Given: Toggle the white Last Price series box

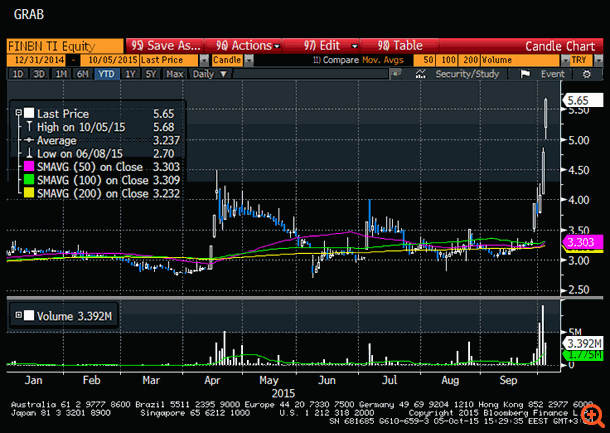Looking at the screenshot, I should (x=29, y=113).
